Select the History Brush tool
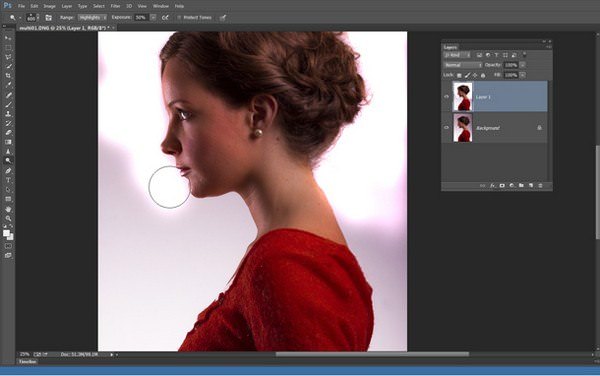Screen dimensions: 600x376 tap(8, 123)
